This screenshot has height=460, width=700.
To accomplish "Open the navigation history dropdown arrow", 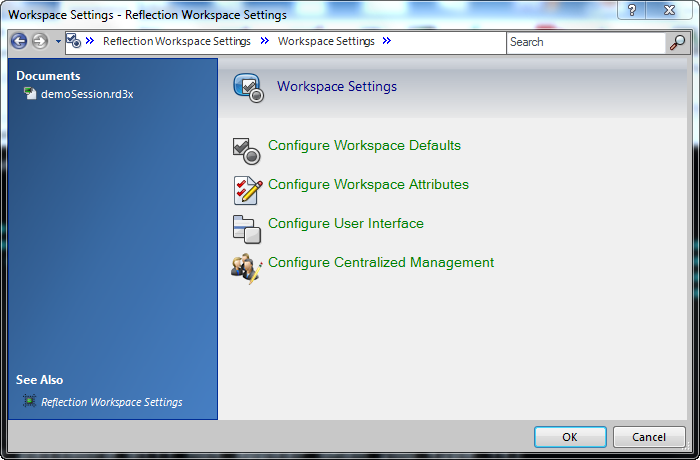I will pyautogui.click(x=58, y=42).
